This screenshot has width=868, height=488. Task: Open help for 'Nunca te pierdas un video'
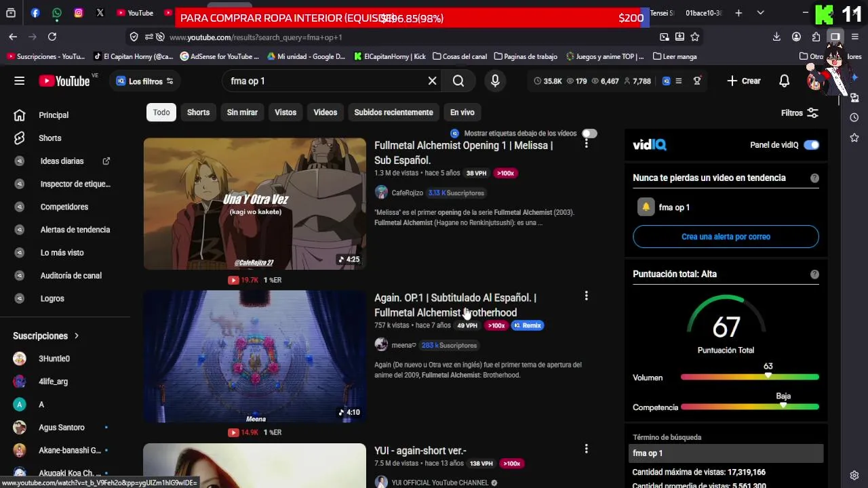(814, 178)
